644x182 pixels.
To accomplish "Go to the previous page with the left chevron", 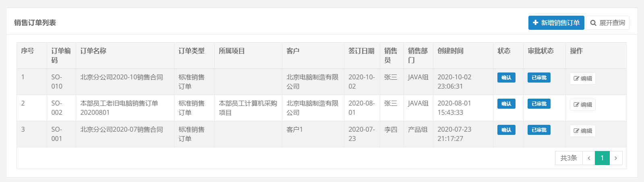I will (x=589, y=158).
